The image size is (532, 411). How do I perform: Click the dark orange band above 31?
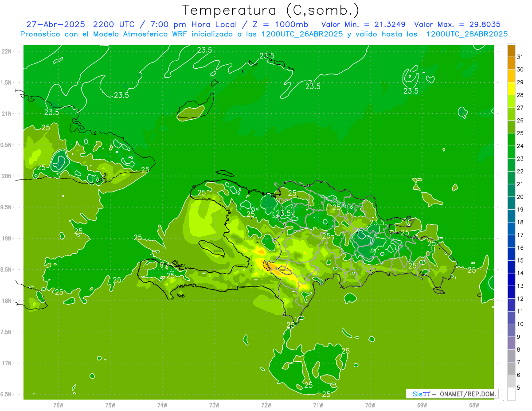point(511,51)
